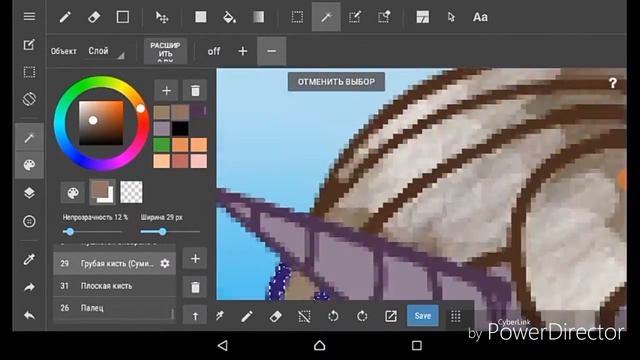Select the Selection Eraser tool
The width and height of the screenshot is (640, 360).
pyautogui.click(x=384, y=17)
